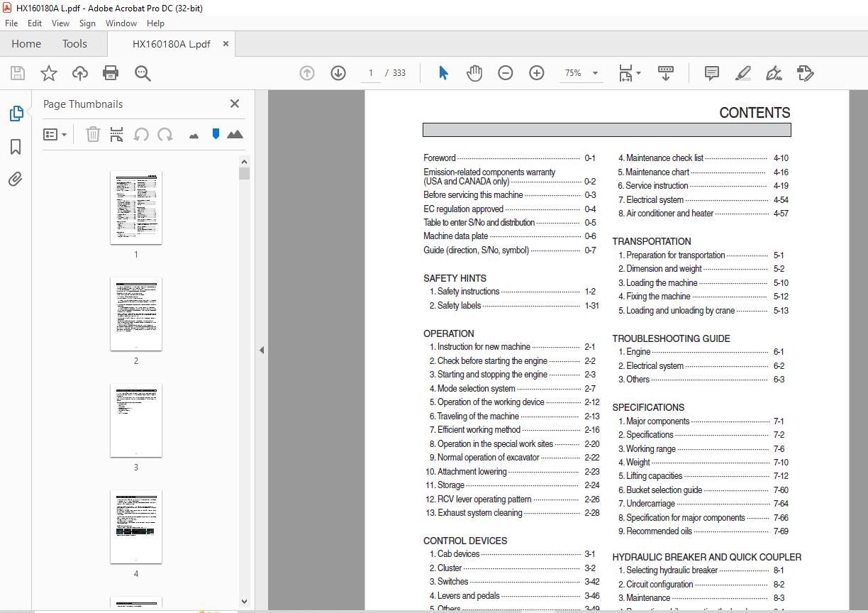868x613 pixels.
Task: Open the Edit menu
Action: point(35,23)
